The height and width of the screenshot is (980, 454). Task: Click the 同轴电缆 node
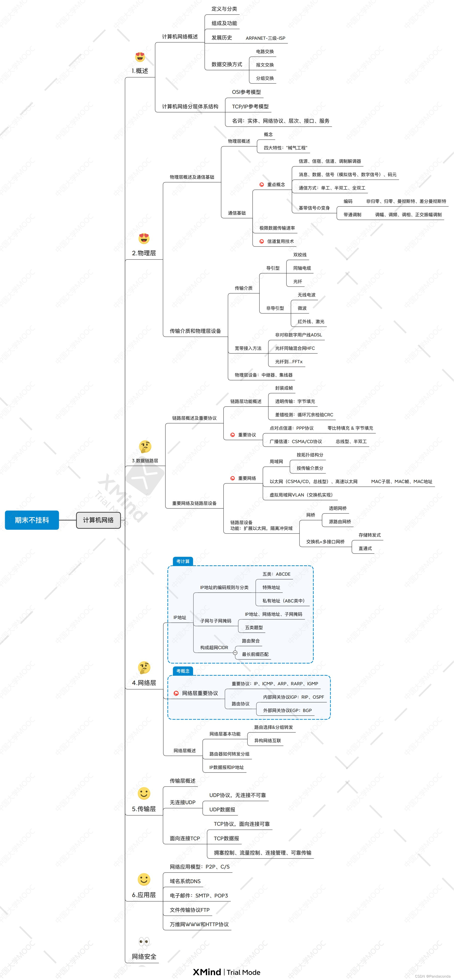coord(302,268)
